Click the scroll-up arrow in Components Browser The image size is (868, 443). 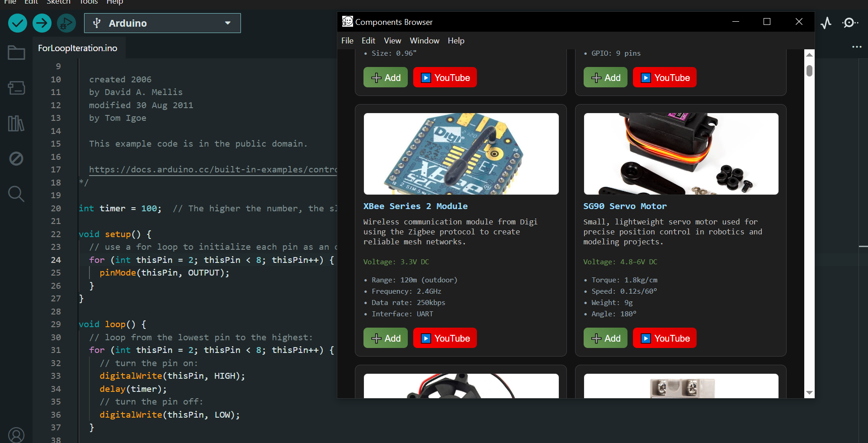click(x=810, y=54)
